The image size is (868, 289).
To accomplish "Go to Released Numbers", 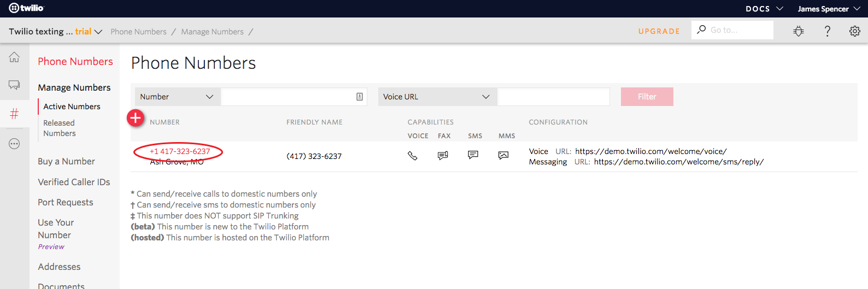I will (60, 128).
